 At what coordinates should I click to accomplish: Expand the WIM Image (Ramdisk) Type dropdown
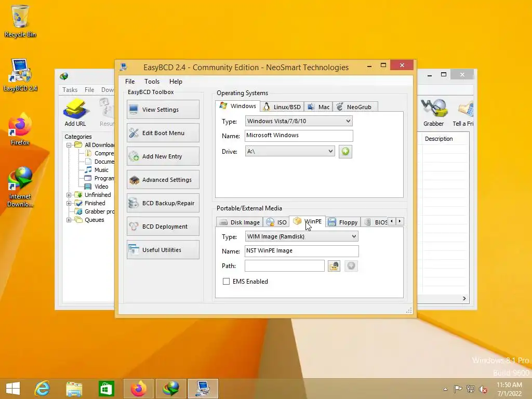click(x=301, y=236)
